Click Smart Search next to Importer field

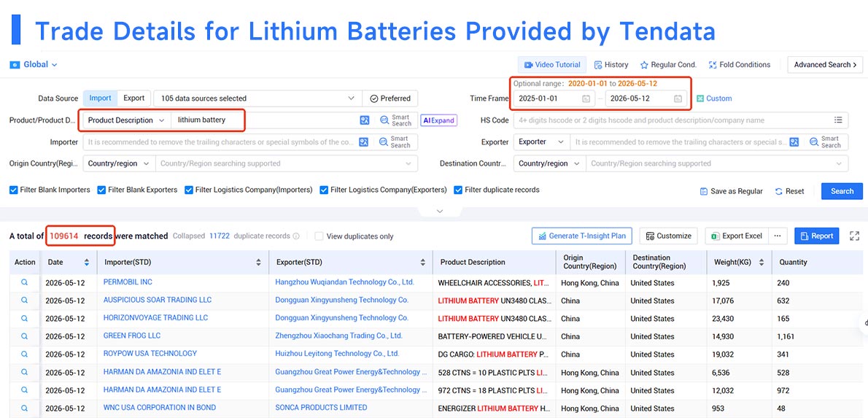[395, 142]
